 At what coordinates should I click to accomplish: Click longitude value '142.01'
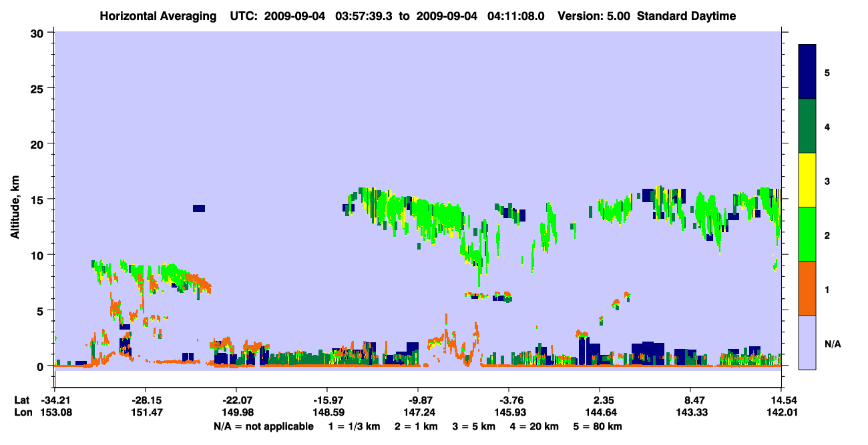click(781, 412)
